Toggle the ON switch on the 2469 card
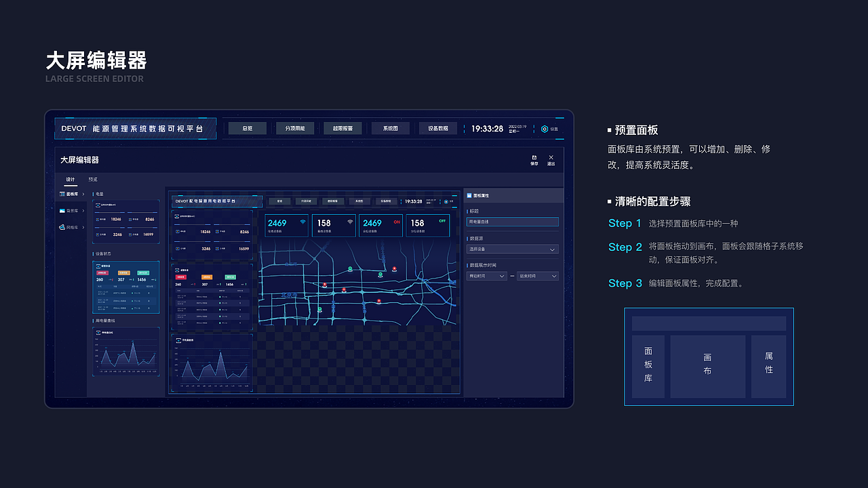868x488 pixels. point(397,222)
